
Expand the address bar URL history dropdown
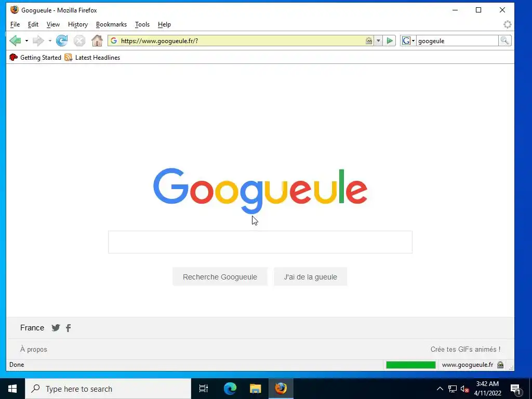(x=378, y=41)
